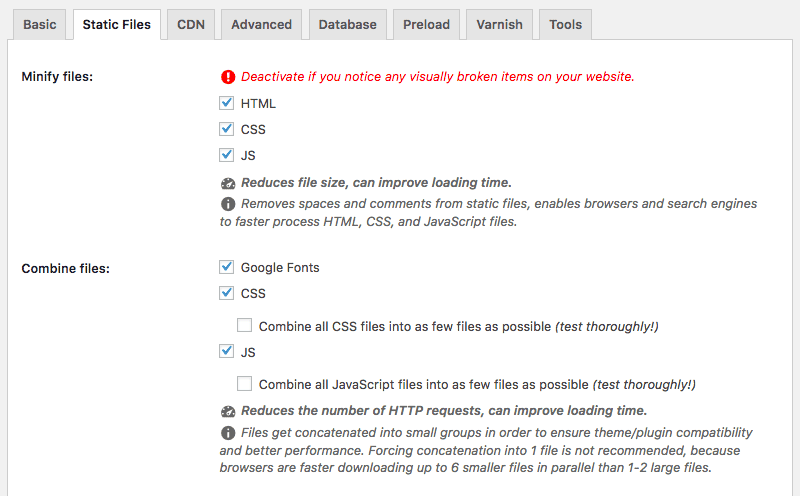Toggle the Google Fonts combine checkbox

click(227, 267)
